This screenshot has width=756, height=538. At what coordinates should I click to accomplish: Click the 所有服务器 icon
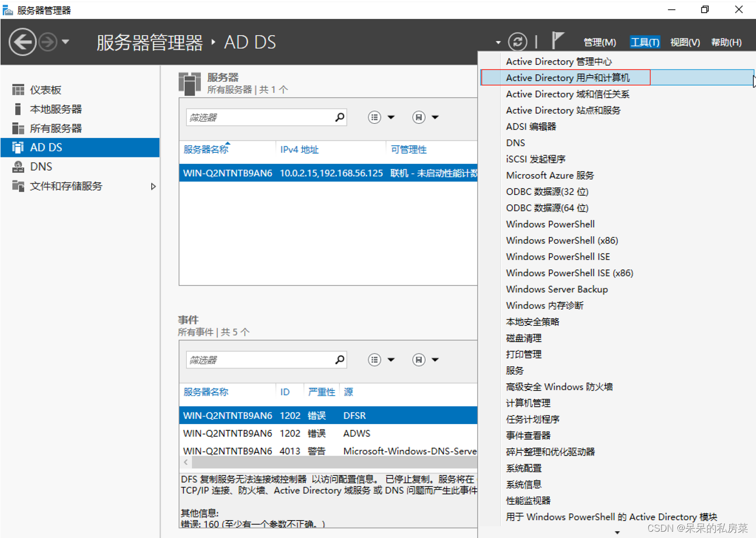pyautogui.click(x=18, y=129)
